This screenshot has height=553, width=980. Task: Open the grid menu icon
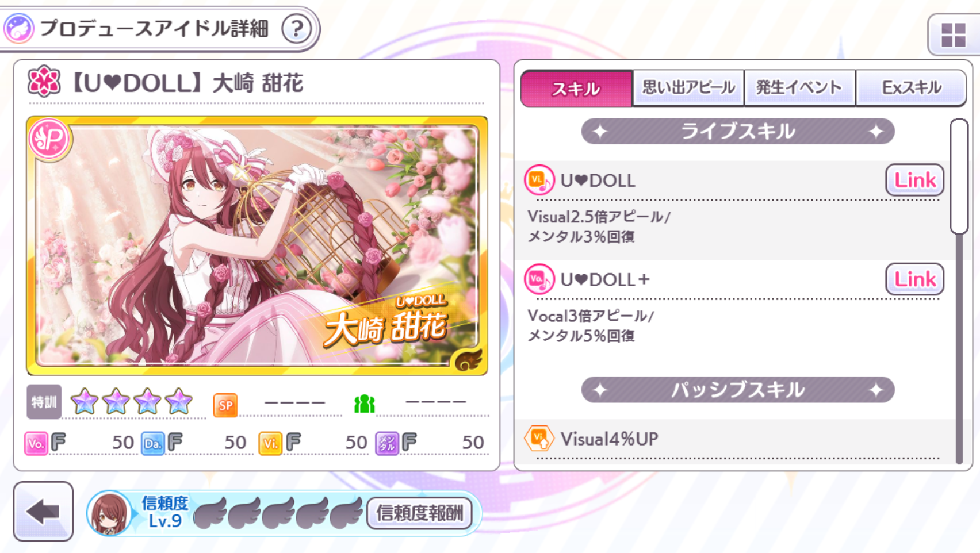(x=953, y=35)
